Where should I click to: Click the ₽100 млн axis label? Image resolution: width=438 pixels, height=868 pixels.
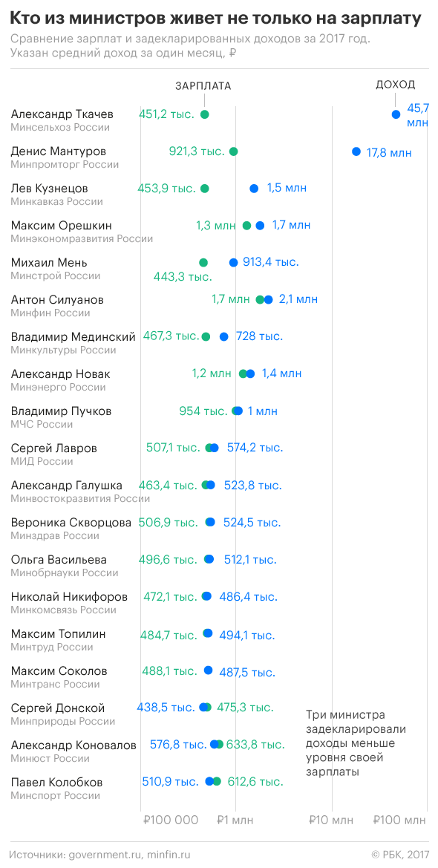(x=400, y=820)
